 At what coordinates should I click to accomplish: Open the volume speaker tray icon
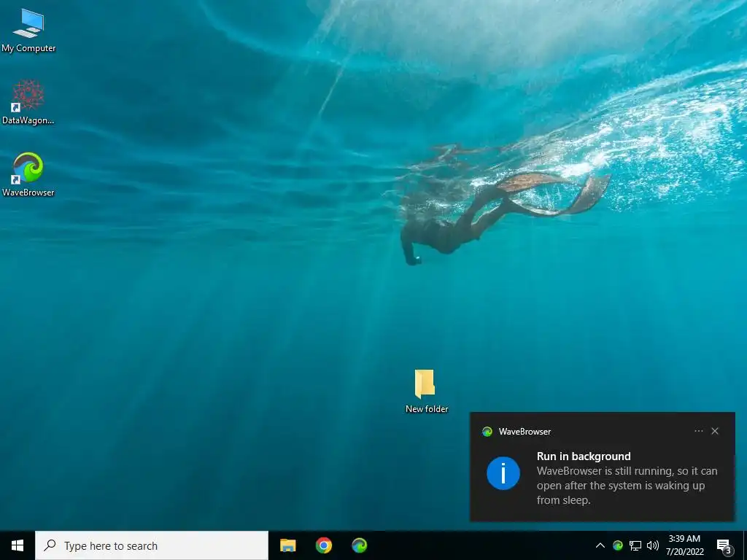(653, 545)
